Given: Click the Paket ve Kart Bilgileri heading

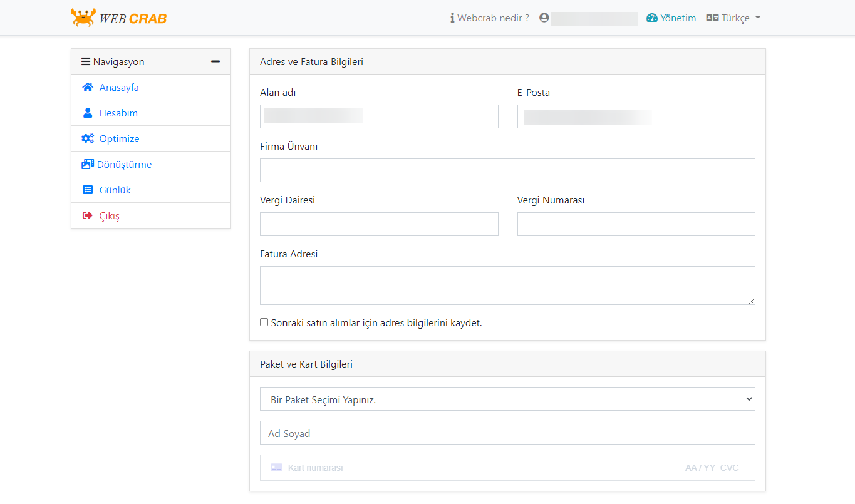Looking at the screenshot, I should click(306, 364).
